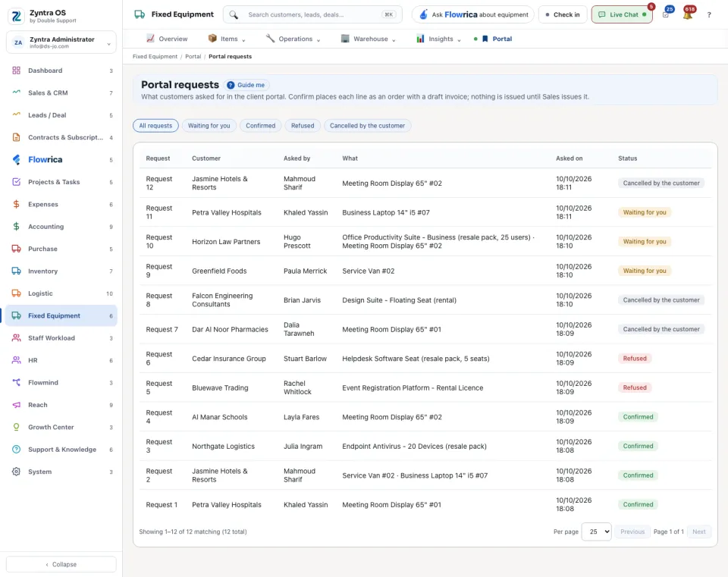Open the Overview tab

167,39
